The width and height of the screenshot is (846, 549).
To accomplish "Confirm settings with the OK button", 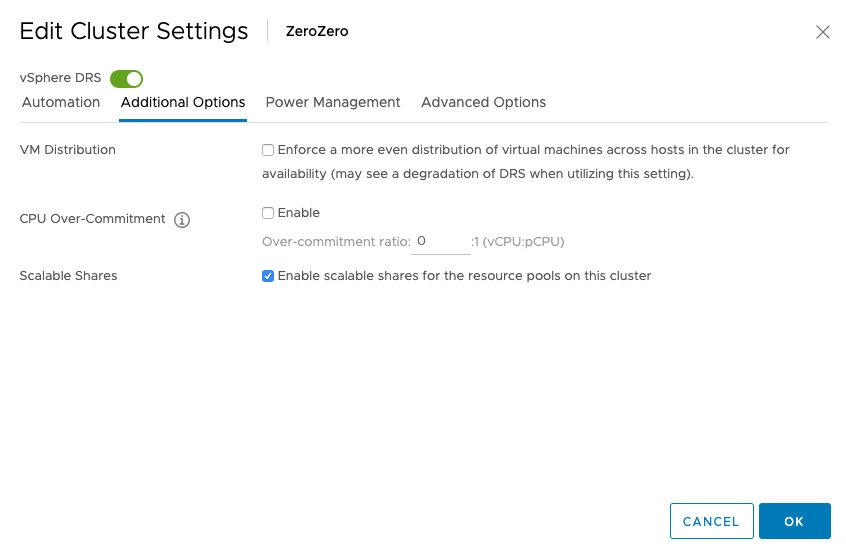I will point(794,521).
